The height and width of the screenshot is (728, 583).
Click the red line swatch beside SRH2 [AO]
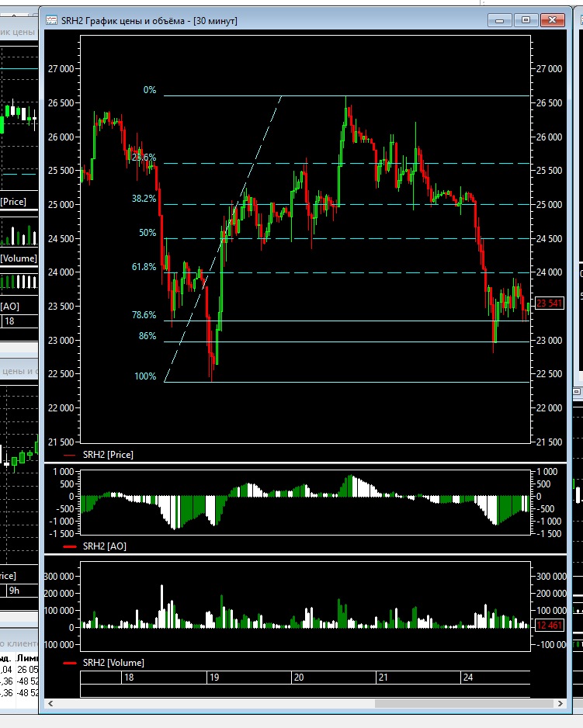pos(70,547)
